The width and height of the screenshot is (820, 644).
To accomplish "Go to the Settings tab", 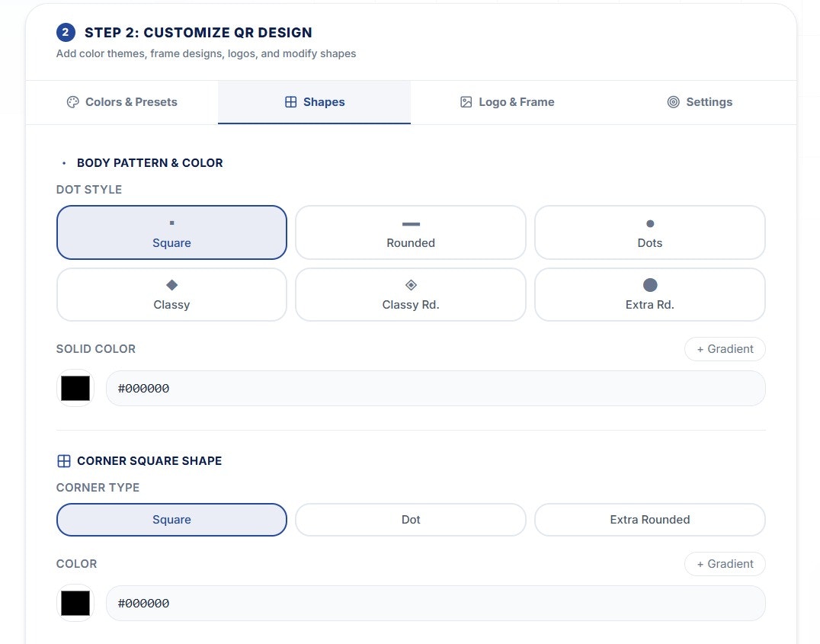I will pyautogui.click(x=699, y=102).
